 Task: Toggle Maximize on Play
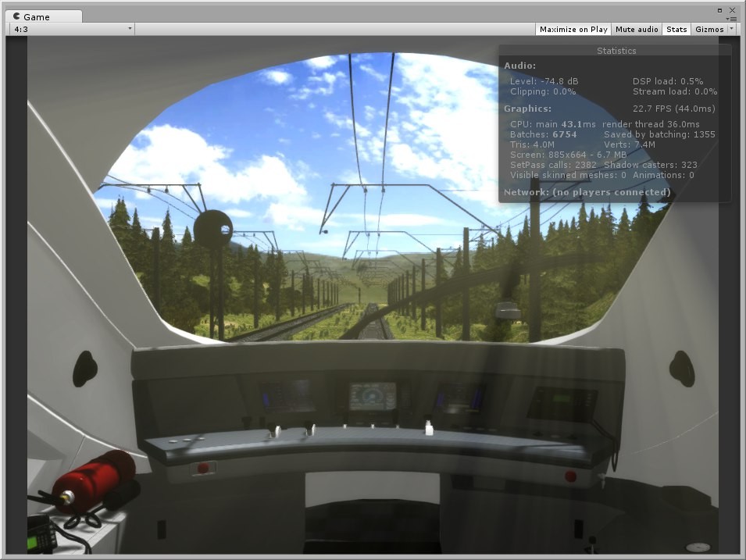tap(573, 29)
